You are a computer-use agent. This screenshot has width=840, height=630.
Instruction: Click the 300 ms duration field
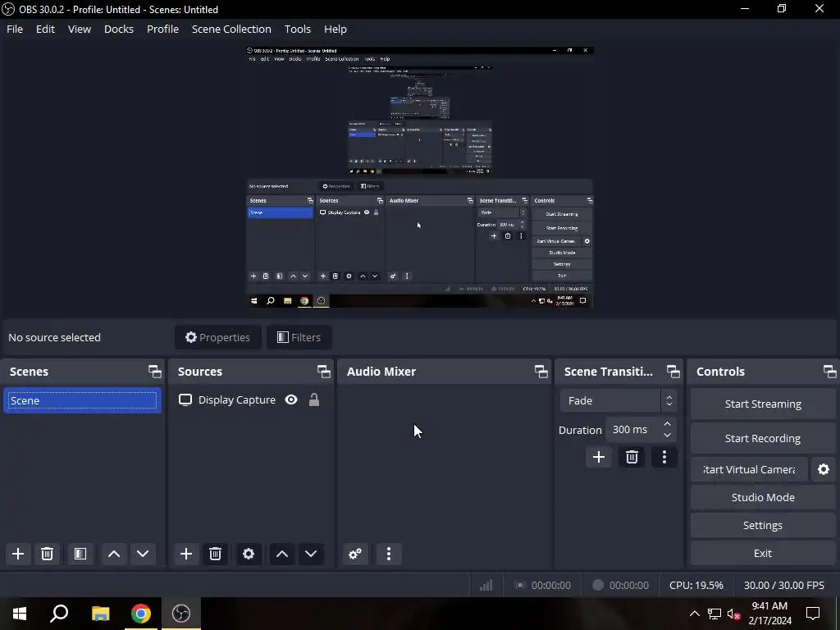pos(633,430)
